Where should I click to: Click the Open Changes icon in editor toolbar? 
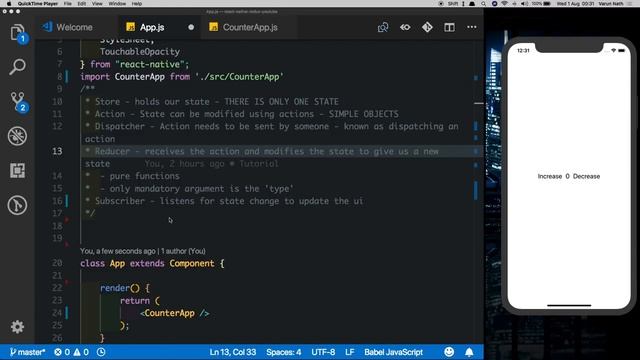(x=383, y=27)
